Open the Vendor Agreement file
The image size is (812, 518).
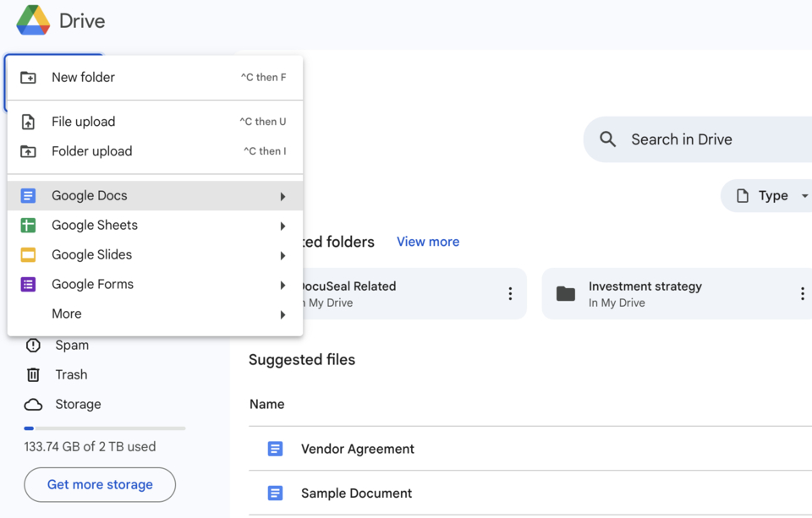530,449
